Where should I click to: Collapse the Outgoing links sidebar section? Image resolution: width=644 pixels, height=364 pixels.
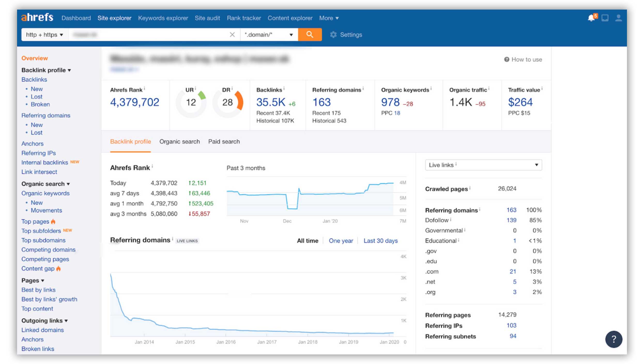coord(44,321)
